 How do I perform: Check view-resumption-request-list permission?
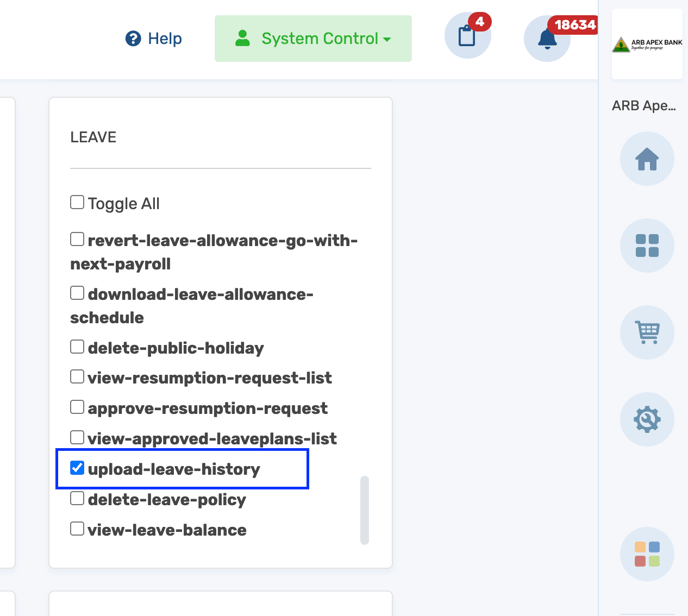tap(77, 376)
